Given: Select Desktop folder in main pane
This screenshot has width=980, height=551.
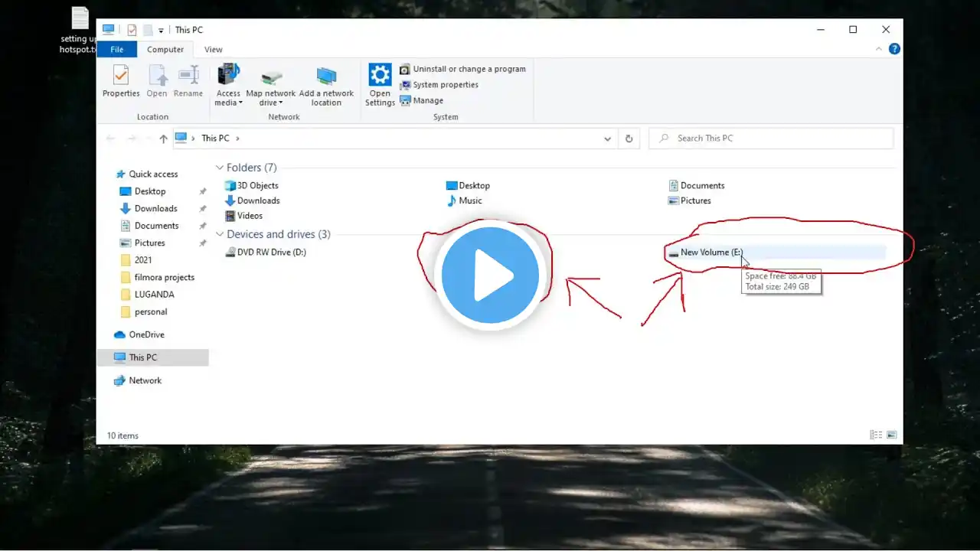Looking at the screenshot, I should click(468, 185).
